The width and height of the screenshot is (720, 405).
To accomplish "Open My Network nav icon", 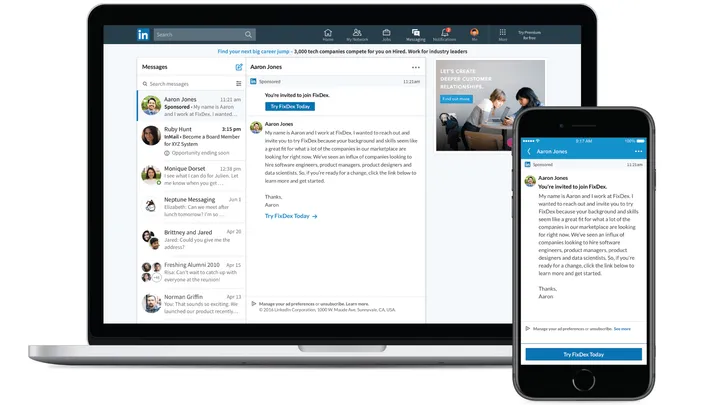I will tap(357, 35).
